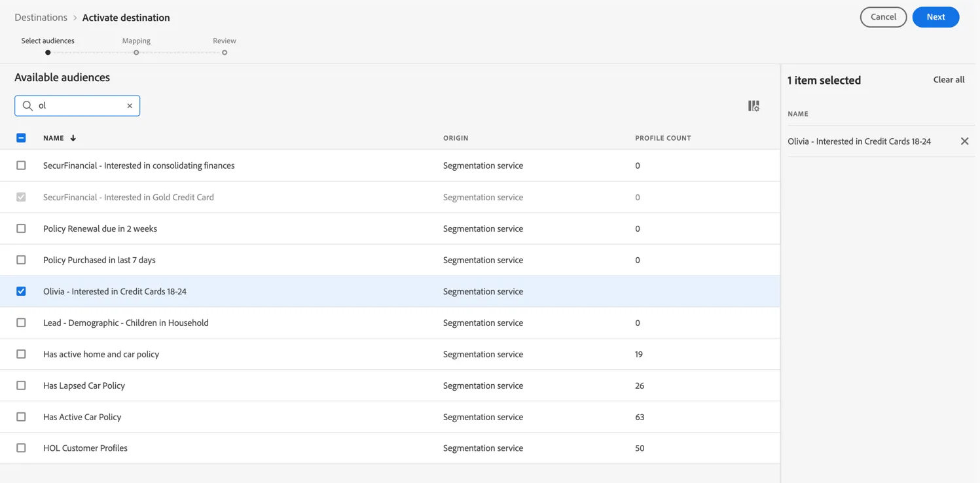Check Has active home and car policy
980x483 pixels.
(x=21, y=354)
